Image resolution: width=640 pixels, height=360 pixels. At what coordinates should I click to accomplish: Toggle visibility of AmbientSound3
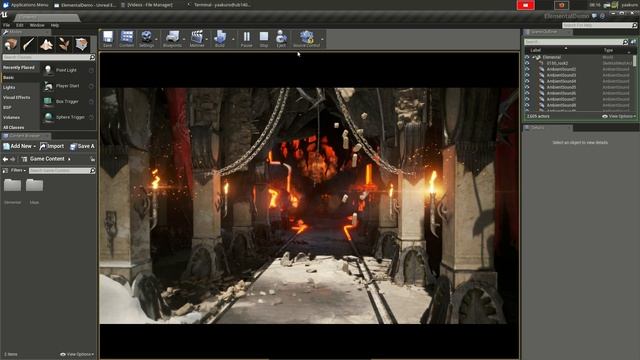pos(527,75)
